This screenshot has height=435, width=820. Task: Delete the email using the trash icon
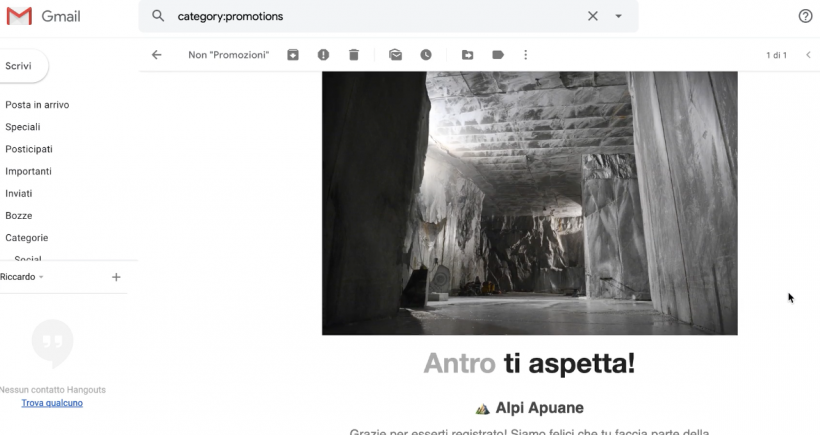click(353, 55)
